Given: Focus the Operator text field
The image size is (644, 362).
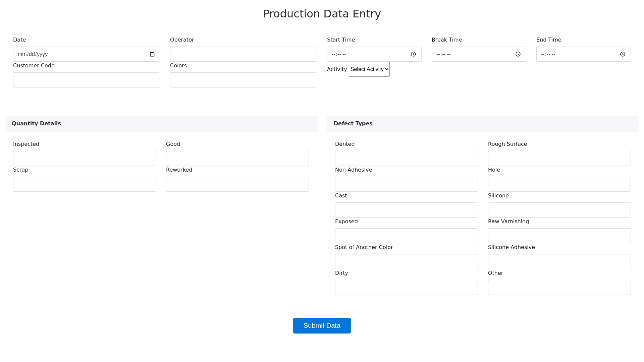Looking at the screenshot, I should tap(243, 54).
